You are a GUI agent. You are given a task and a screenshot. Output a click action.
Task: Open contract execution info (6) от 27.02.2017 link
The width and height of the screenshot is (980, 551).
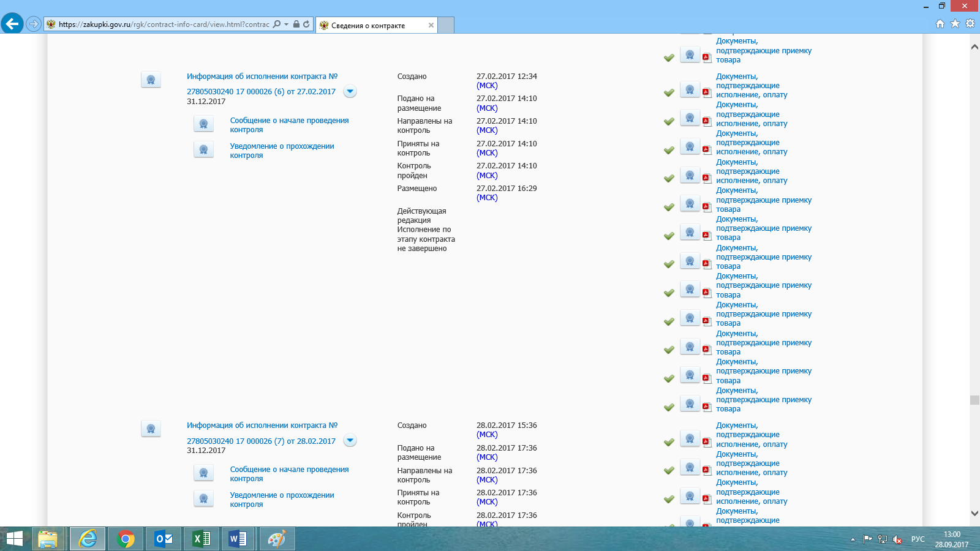[262, 84]
